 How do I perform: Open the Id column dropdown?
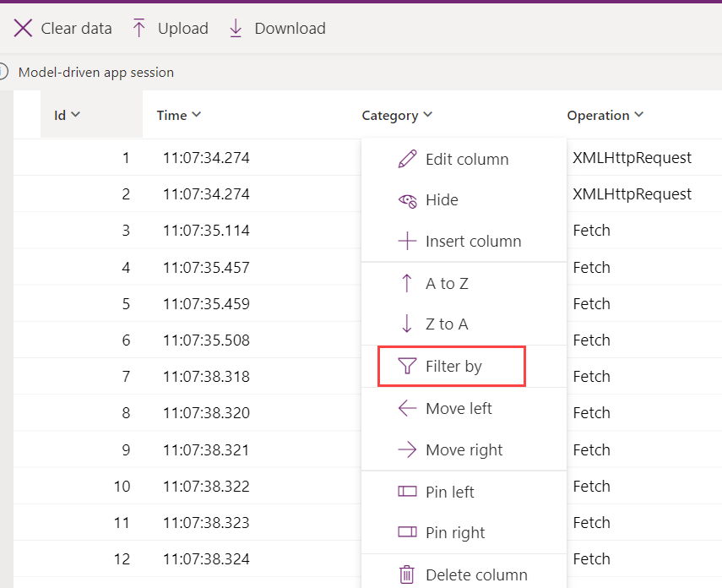pyautogui.click(x=76, y=115)
